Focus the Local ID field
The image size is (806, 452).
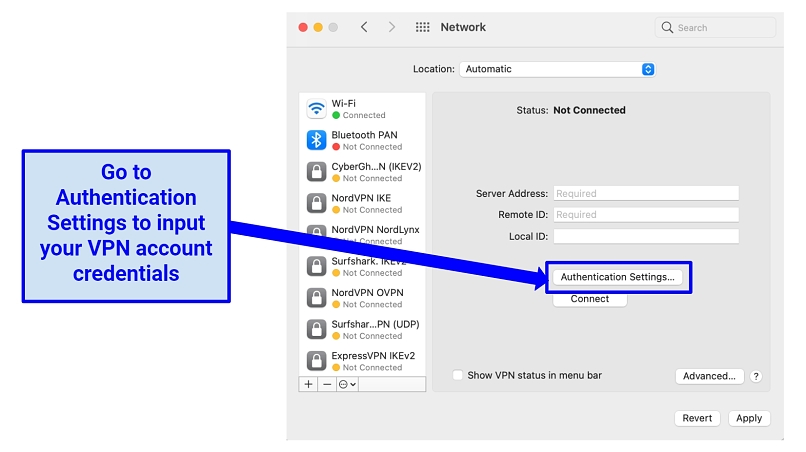point(646,236)
